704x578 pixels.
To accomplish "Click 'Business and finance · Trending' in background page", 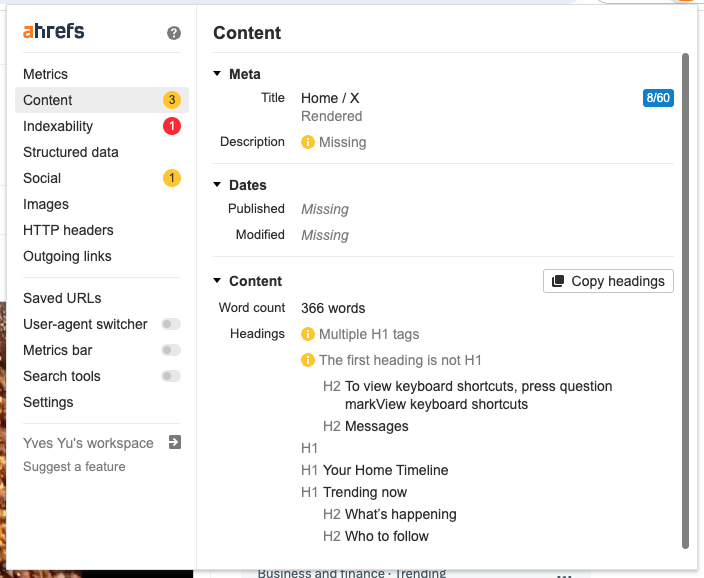I will (x=352, y=574).
